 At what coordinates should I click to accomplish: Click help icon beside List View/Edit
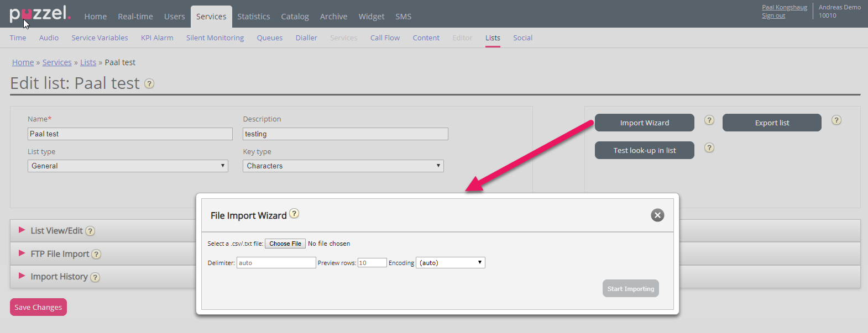[x=90, y=231]
